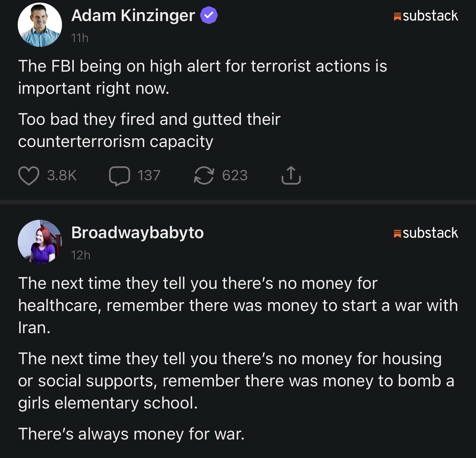Open the FBI high alert post text
The width and height of the screenshot is (476, 458).
click(x=202, y=77)
